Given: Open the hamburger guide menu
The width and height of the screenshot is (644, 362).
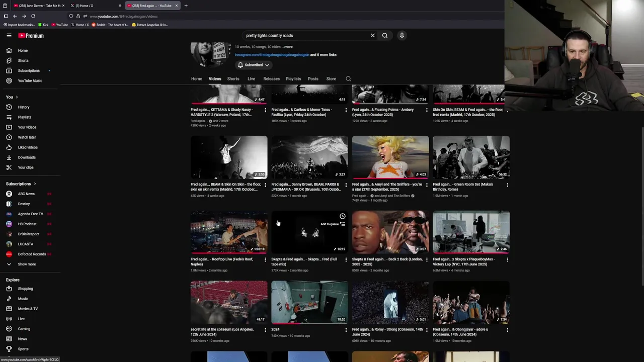Looking at the screenshot, I should (x=9, y=36).
